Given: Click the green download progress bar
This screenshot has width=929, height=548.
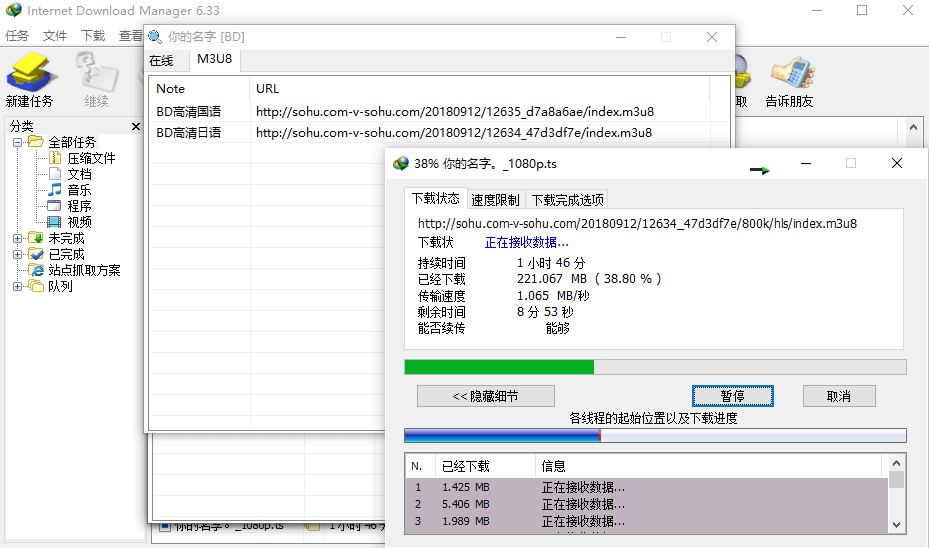Looking at the screenshot, I should (x=655, y=367).
